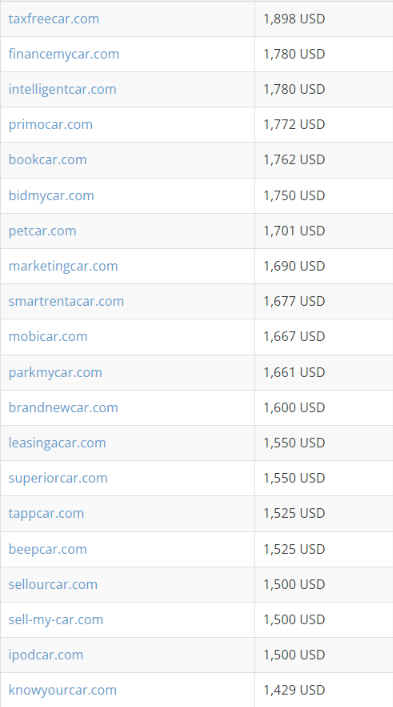Open the financemycar.com domain link
Viewport: 393px width, 707px height.
click(x=64, y=54)
